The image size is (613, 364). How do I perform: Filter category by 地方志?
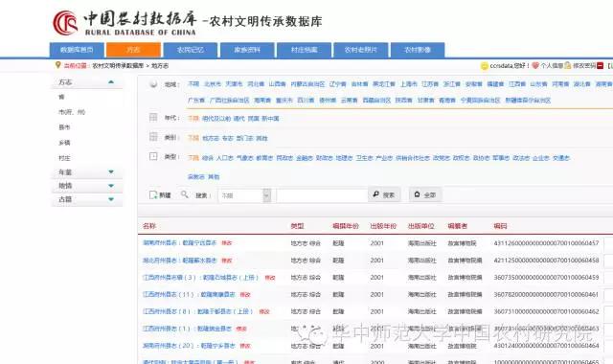click(211, 138)
